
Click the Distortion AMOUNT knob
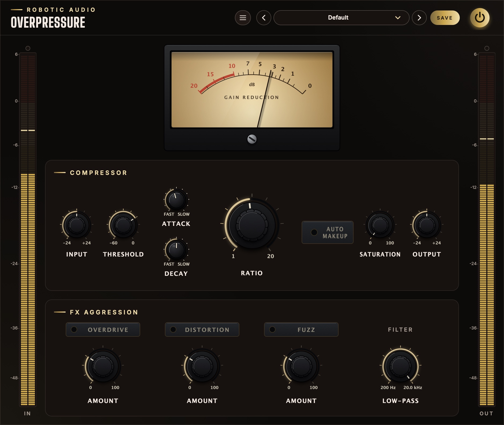[202, 366]
